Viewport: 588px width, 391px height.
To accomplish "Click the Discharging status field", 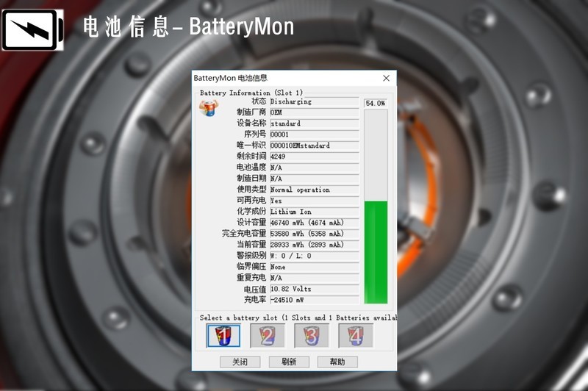I will [x=315, y=101].
